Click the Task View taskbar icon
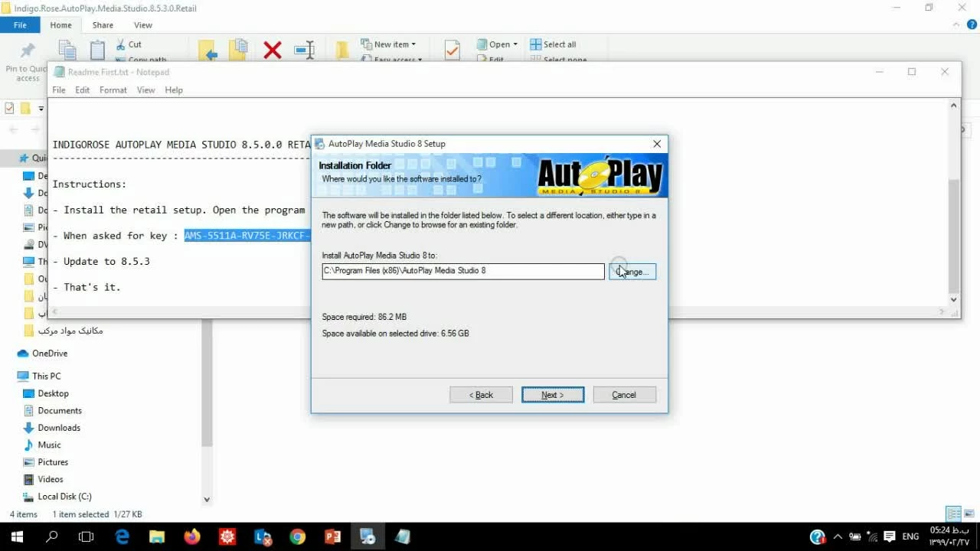 [x=87, y=536]
